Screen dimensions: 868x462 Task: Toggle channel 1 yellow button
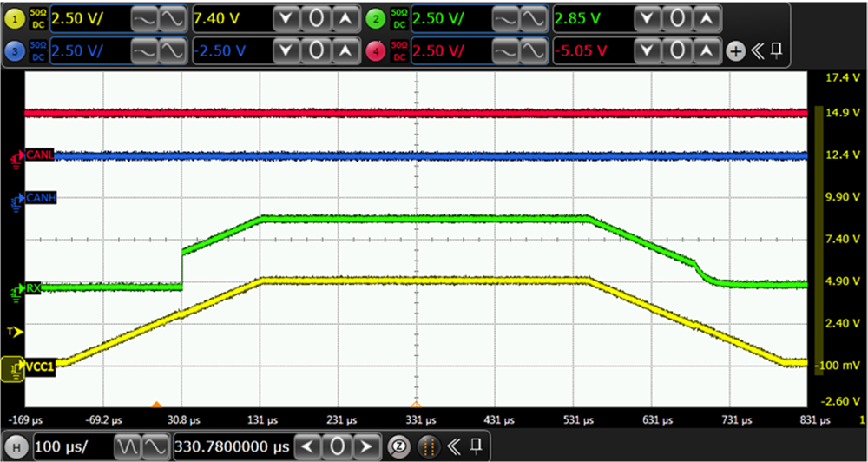click(x=15, y=18)
